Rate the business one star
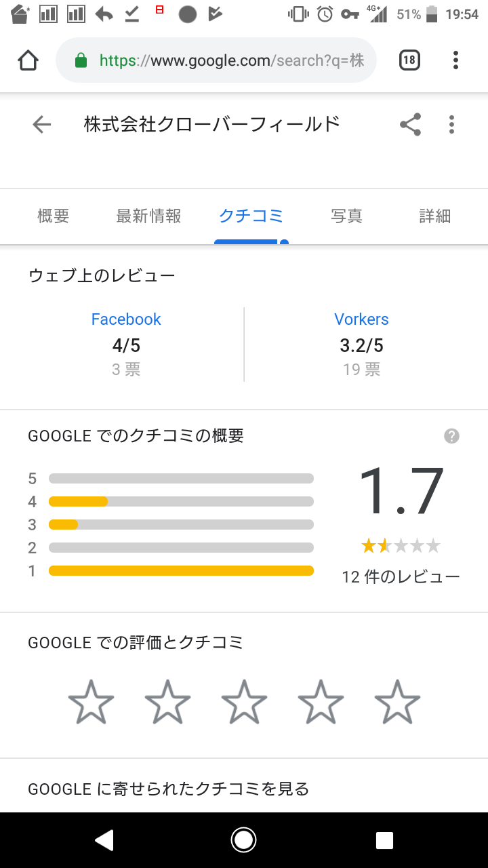488x868 pixels. [91, 703]
